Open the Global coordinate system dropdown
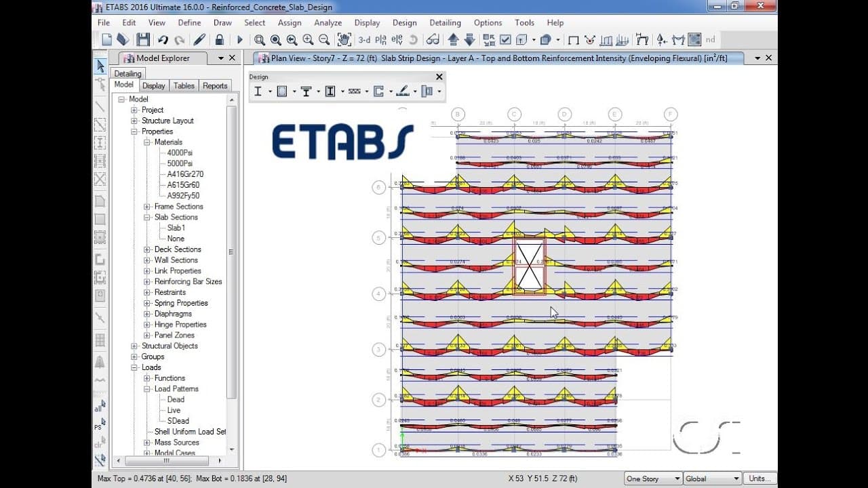Image resolution: width=868 pixels, height=488 pixels. tap(713, 479)
